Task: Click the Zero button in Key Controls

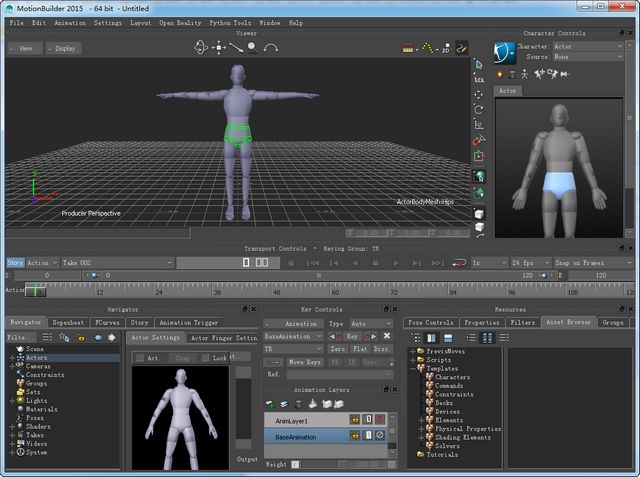Action: [x=338, y=349]
